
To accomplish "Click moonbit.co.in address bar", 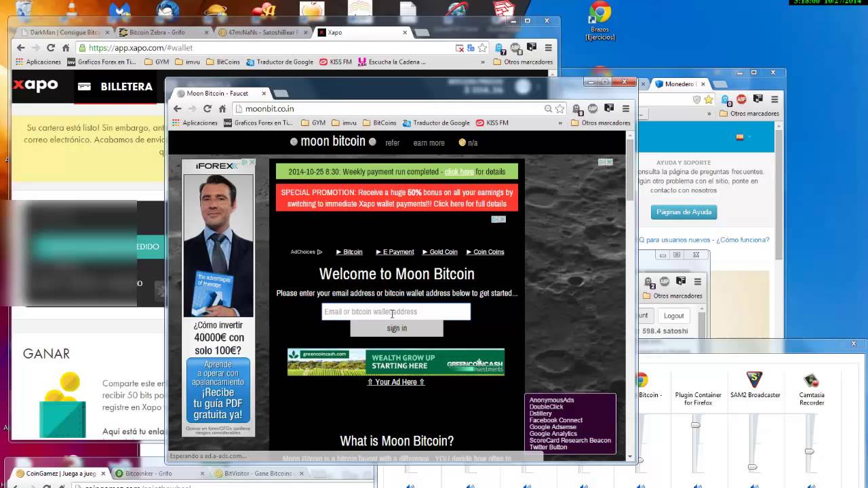I will [389, 108].
